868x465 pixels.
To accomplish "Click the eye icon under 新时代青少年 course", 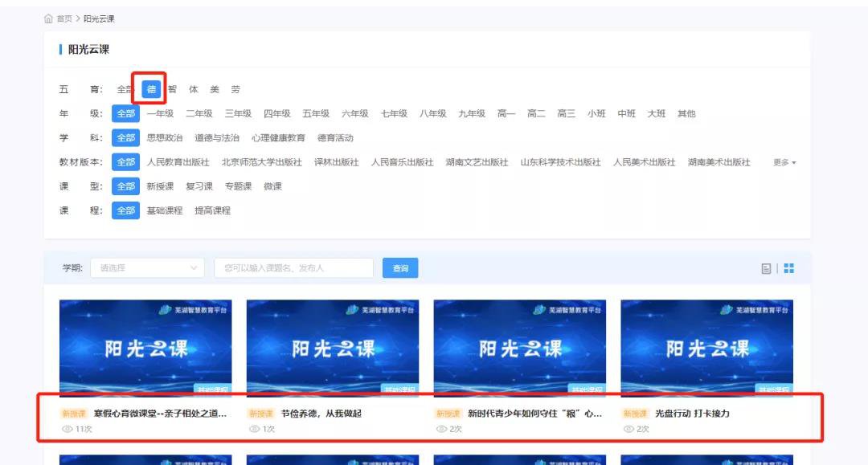I will coord(441,430).
